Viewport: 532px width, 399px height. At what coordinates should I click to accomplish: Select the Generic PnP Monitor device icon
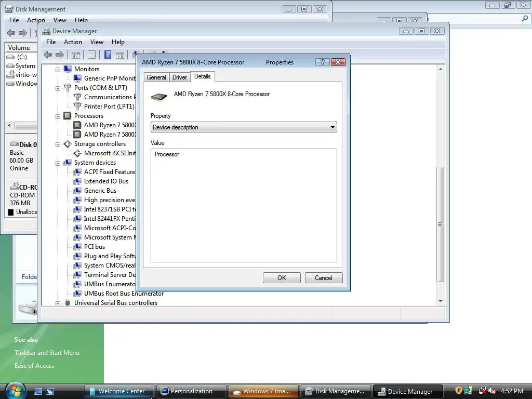pyautogui.click(x=77, y=78)
